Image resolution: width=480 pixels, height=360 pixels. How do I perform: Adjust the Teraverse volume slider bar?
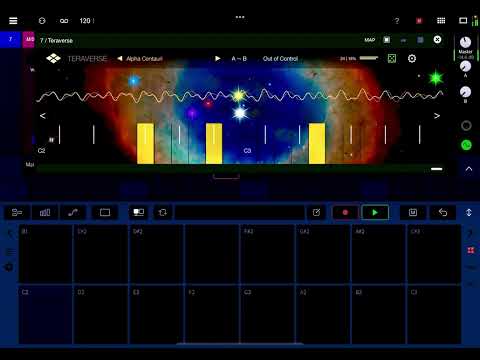coord(369,58)
